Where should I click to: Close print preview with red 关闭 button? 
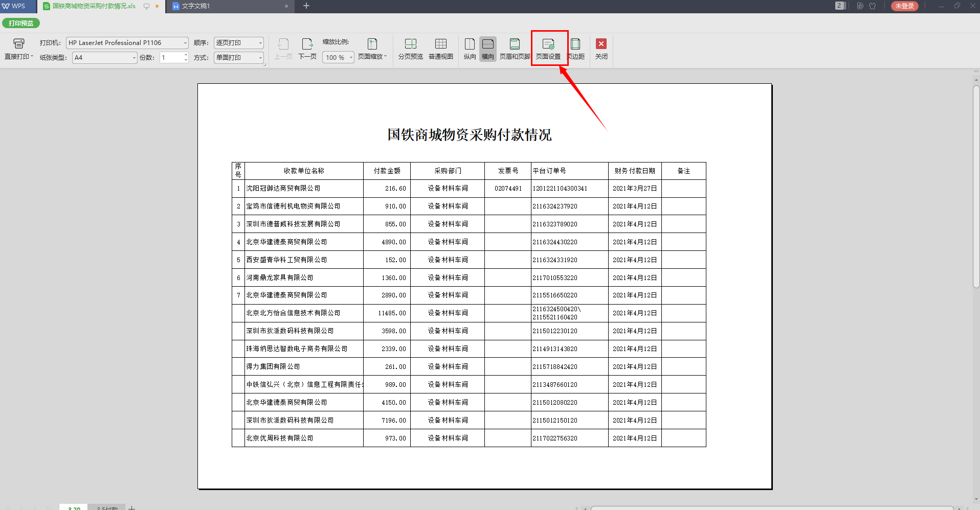coord(602,49)
